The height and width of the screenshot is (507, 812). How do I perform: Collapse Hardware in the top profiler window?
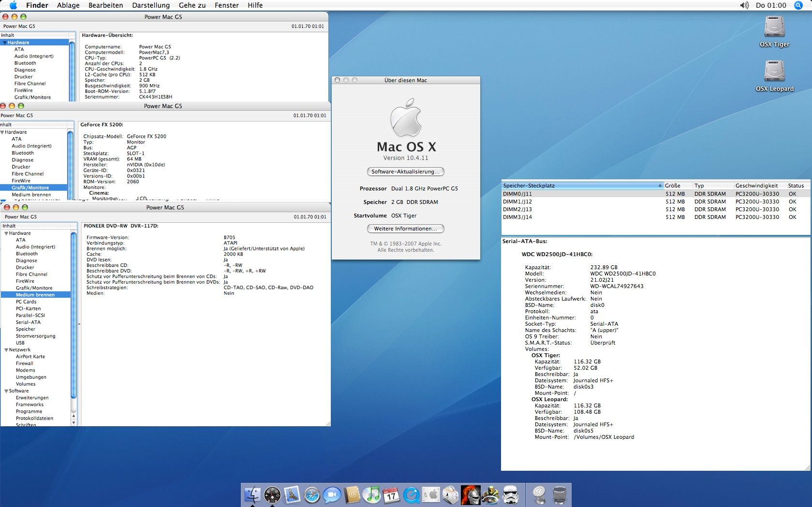pyautogui.click(x=5, y=43)
